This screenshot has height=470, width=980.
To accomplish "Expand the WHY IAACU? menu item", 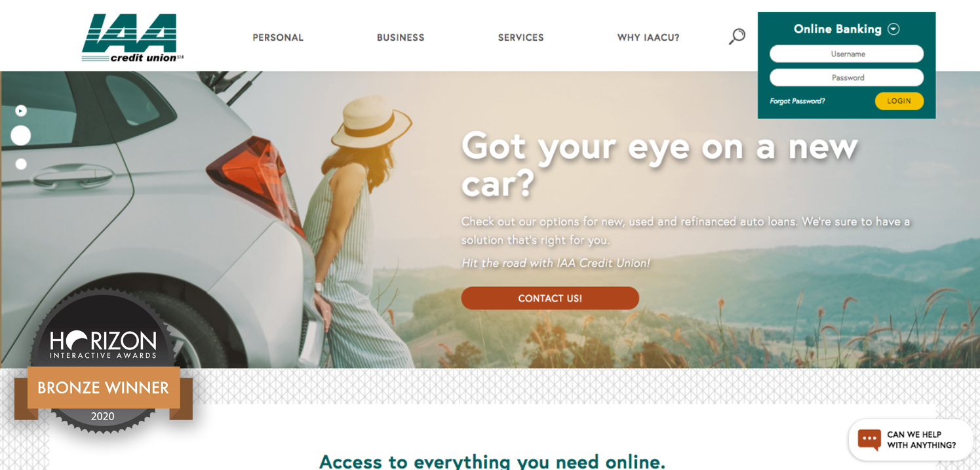I will click(648, 38).
